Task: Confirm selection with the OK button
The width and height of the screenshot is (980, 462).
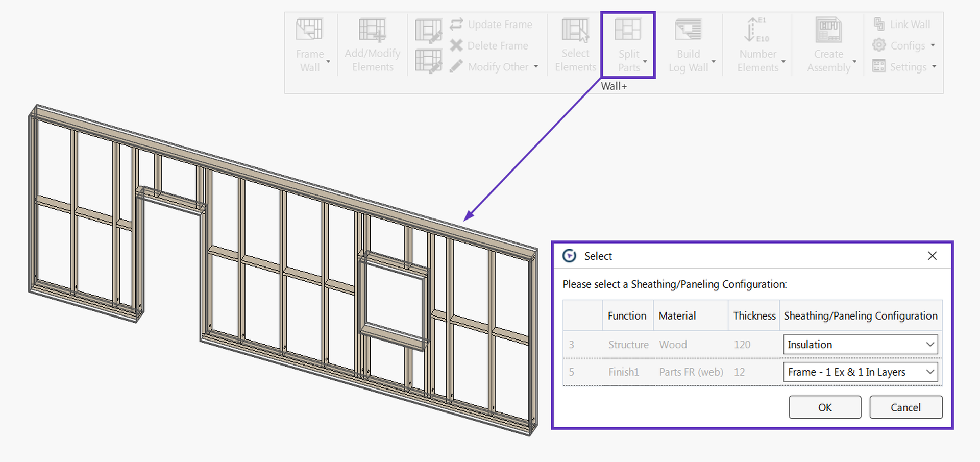Action: (824, 407)
